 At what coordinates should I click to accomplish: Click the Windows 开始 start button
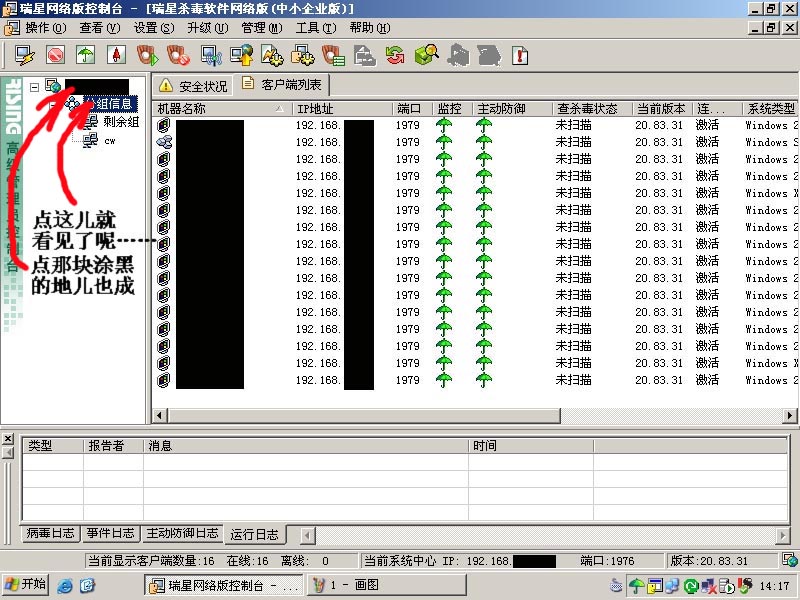coord(26,585)
